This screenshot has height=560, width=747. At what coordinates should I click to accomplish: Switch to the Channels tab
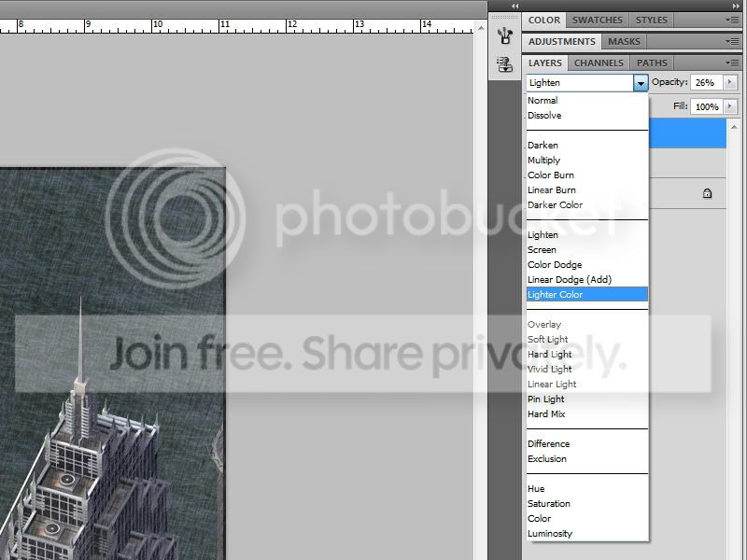coord(599,63)
